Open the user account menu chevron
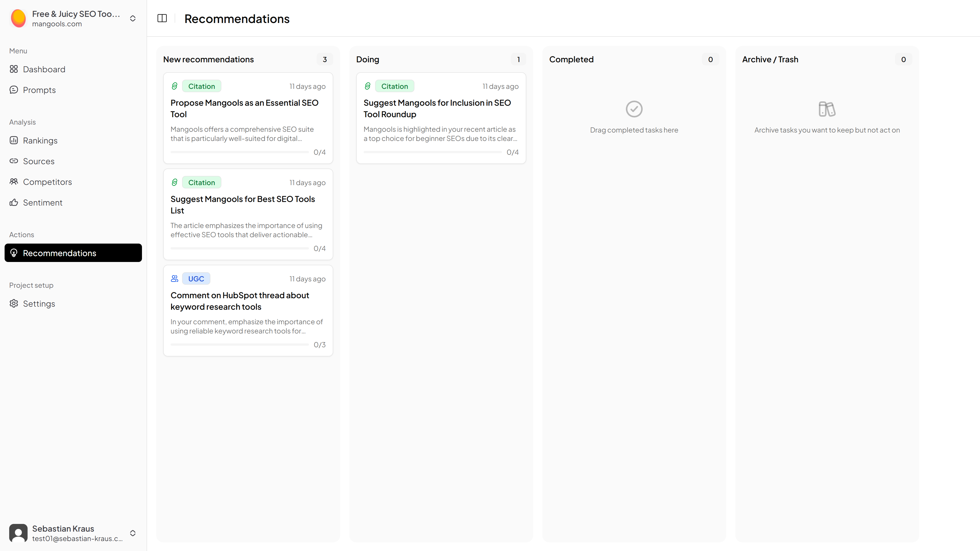Image resolution: width=980 pixels, height=551 pixels. (x=133, y=533)
